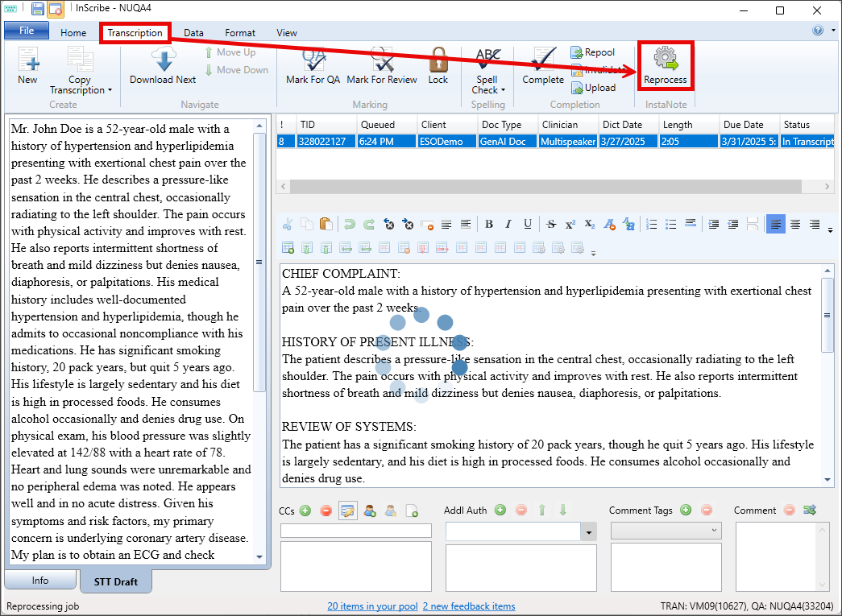Toggle left text alignment button

coord(775,225)
